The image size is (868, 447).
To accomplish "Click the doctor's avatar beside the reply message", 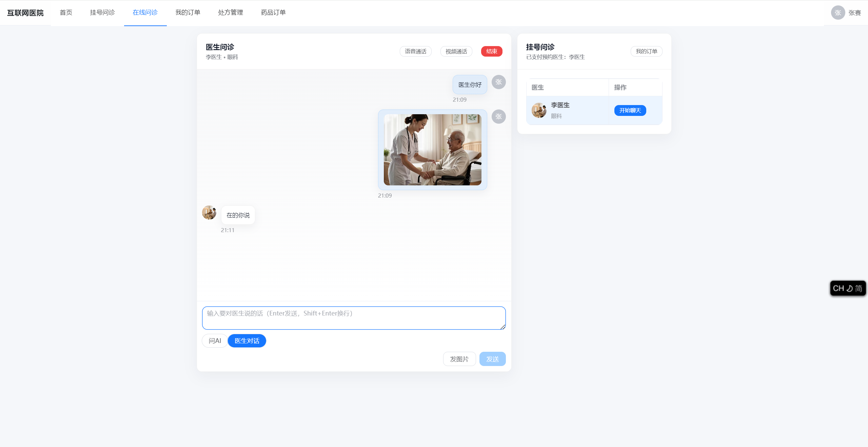I will [x=209, y=212].
